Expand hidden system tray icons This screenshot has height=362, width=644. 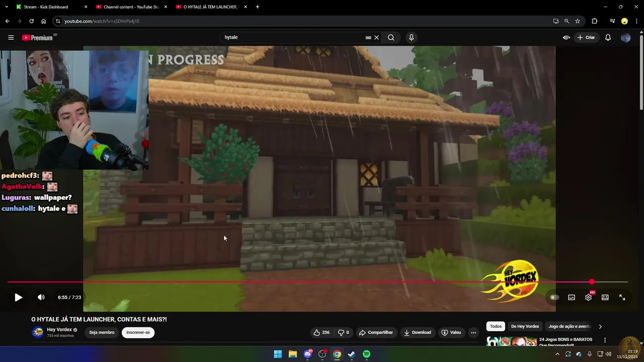click(557, 354)
